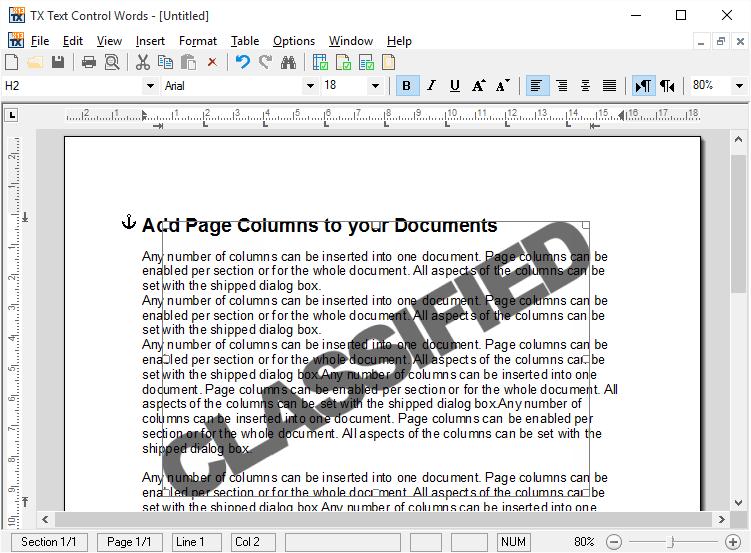Align text right
The height and width of the screenshot is (553, 751).
[x=561, y=86]
